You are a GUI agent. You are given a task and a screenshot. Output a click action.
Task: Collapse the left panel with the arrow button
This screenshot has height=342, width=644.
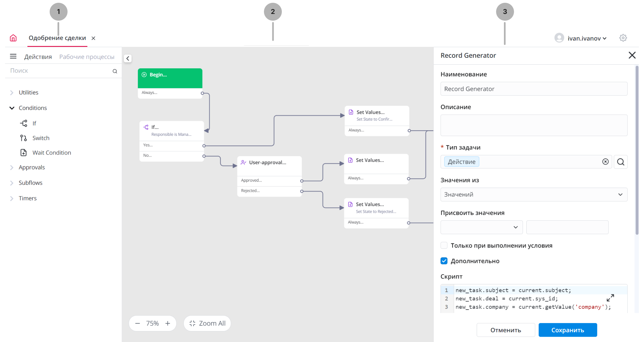[128, 58]
